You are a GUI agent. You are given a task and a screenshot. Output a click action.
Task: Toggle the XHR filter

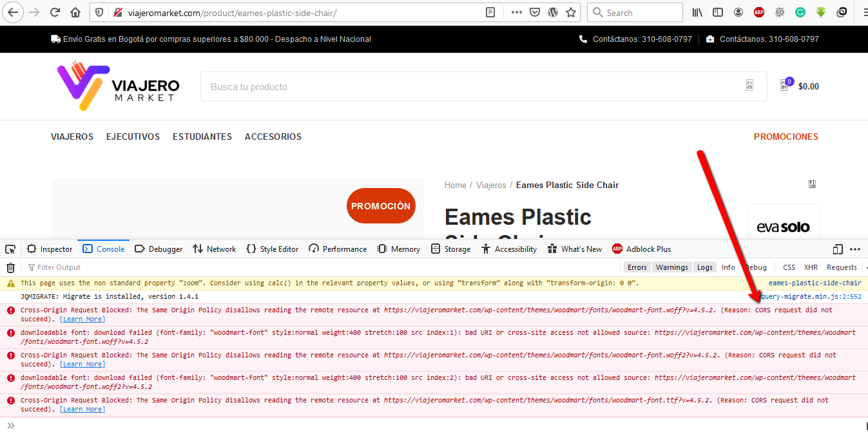[x=811, y=267]
